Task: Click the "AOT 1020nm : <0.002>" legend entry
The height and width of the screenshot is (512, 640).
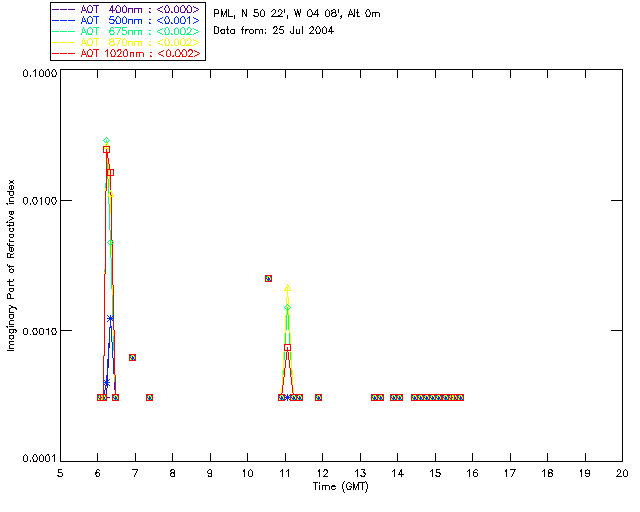Action: click(x=128, y=53)
